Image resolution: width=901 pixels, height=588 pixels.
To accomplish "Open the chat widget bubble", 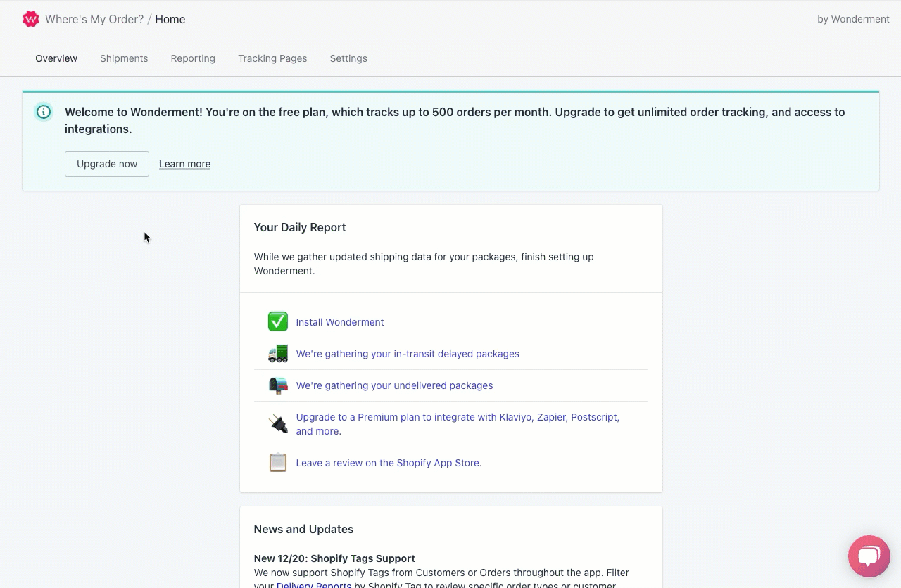I will click(x=869, y=556).
